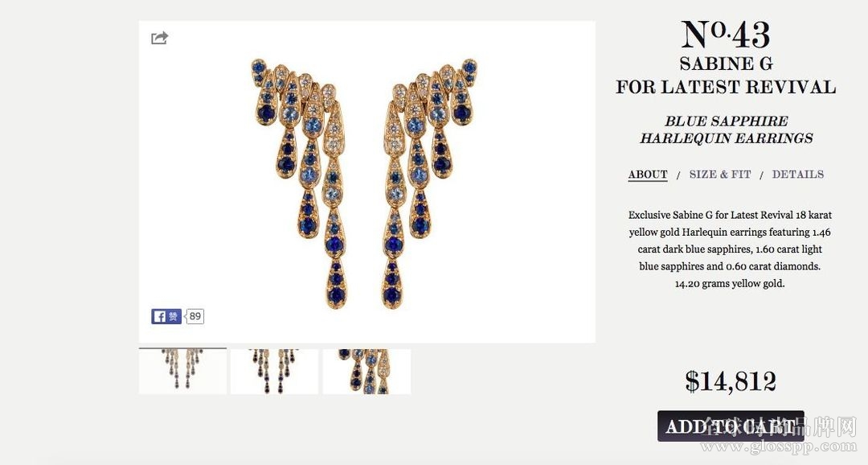Click the ADD TO CART button
Screen dimensions: 868x465
tap(731, 426)
